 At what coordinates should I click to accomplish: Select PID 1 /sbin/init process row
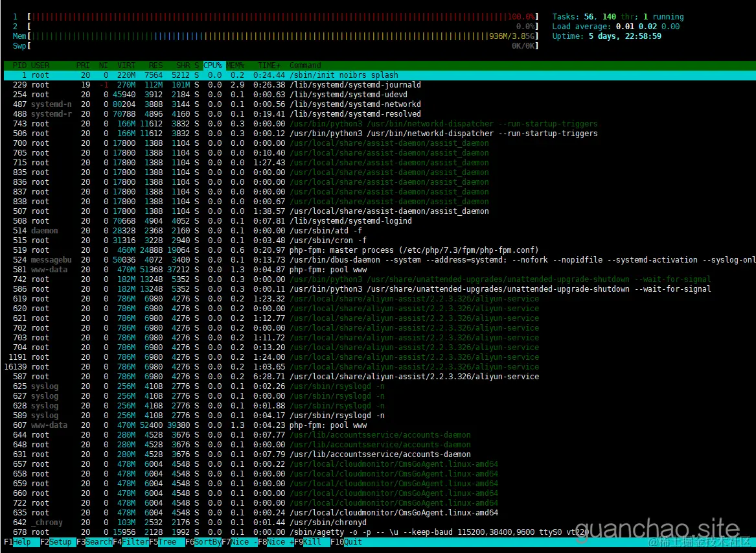(x=380, y=75)
